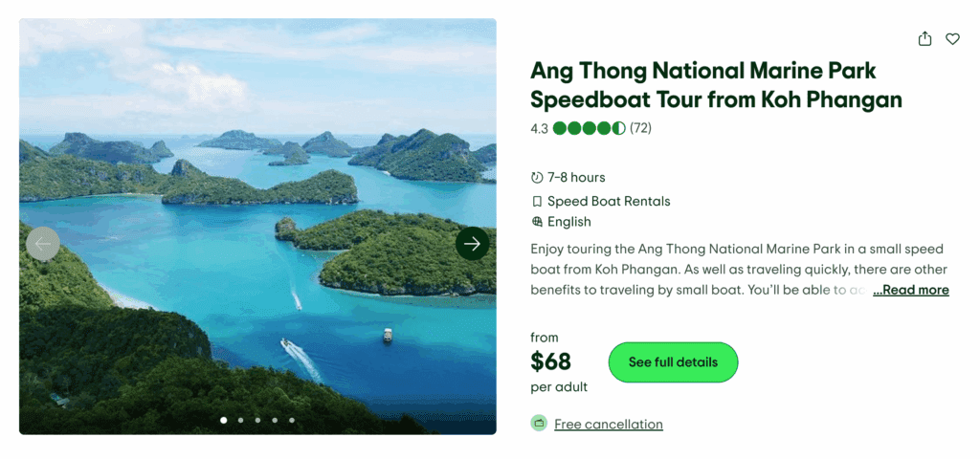Jump to the fourth carousel dot

pyautogui.click(x=275, y=420)
